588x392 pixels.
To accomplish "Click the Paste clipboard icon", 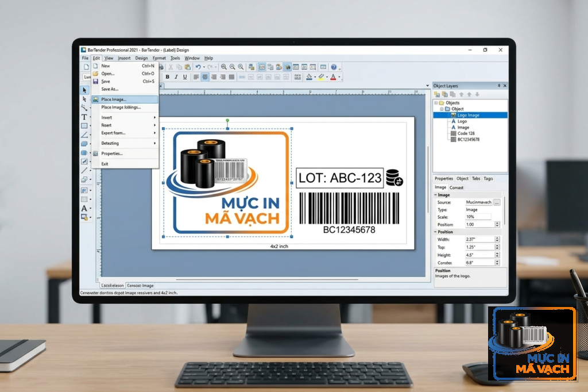I will tap(188, 67).
